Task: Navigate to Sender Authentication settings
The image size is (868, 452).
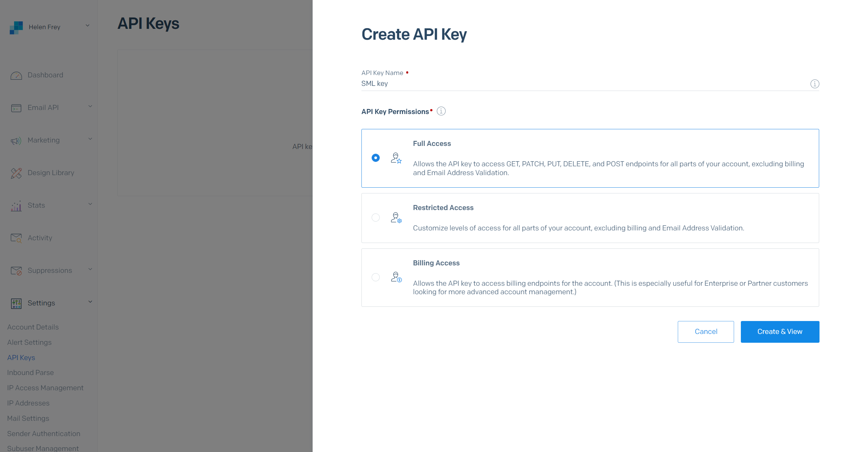Action: (x=43, y=433)
